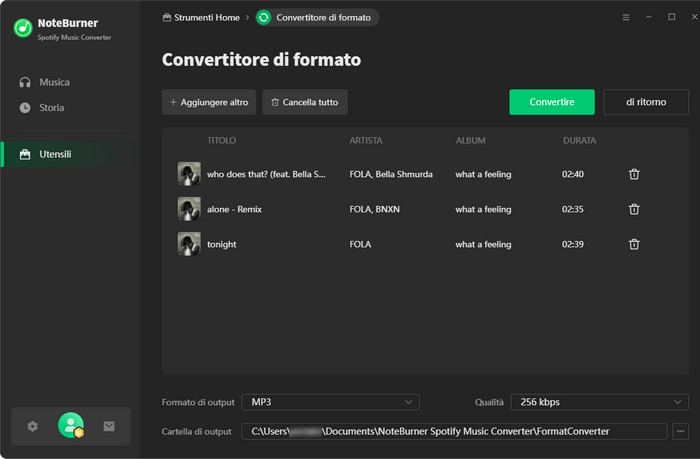
Task: Click duration 02:40 cell
Action: point(573,174)
